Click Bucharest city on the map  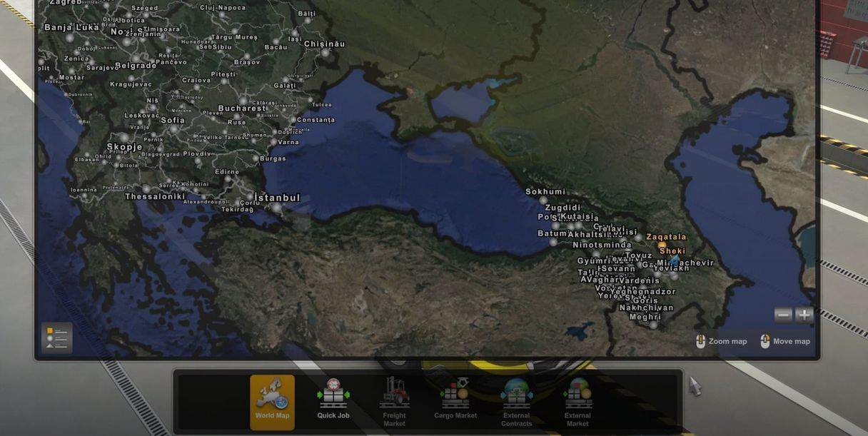click(x=242, y=109)
